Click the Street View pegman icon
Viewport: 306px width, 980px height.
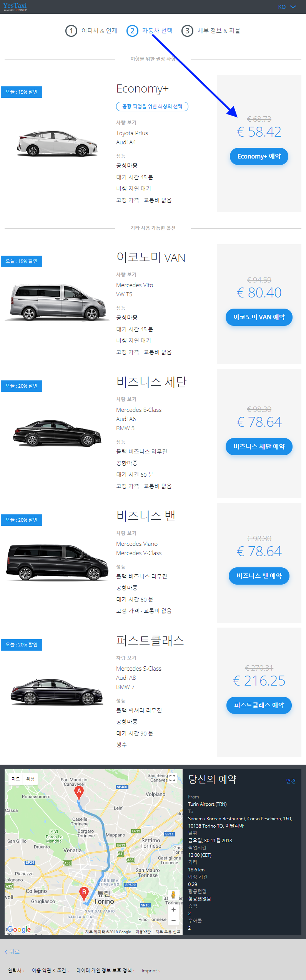tap(173, 895)
